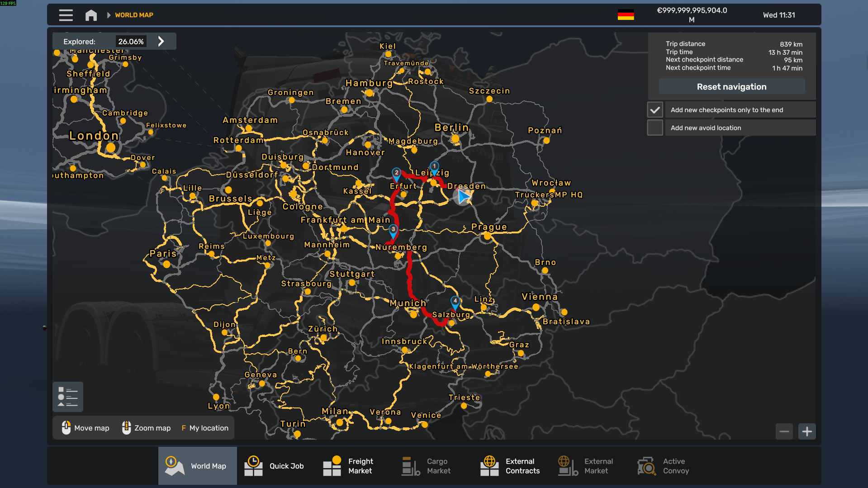
Task: Click the breadcrumb arrow before World Map
Action: (109, 15)
